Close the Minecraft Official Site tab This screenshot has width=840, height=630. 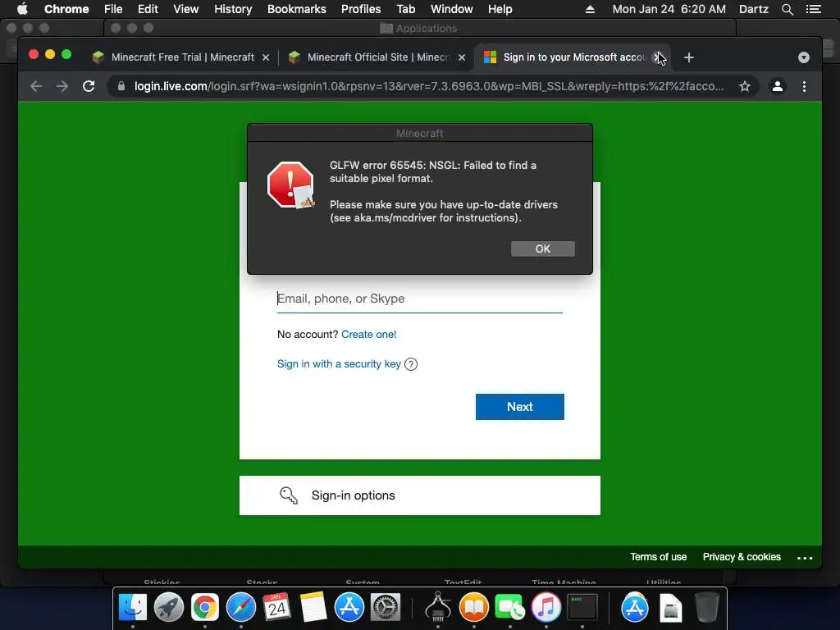click(462, 57)
